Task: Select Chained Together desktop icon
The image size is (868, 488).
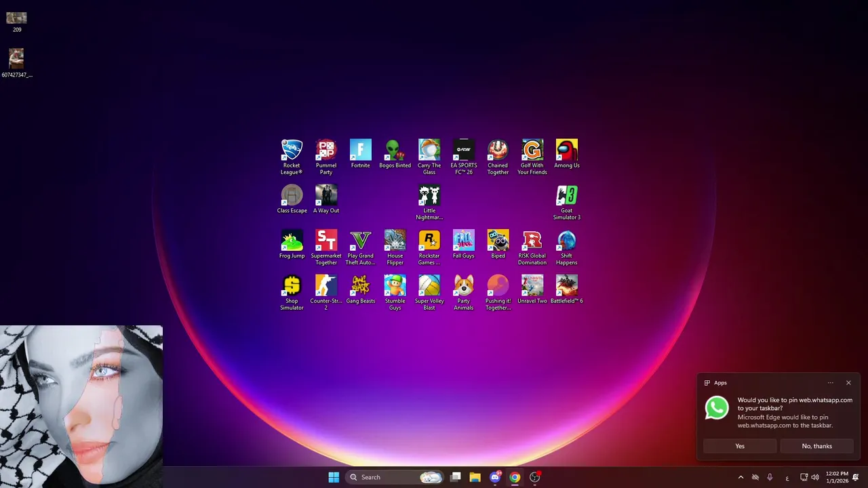Action: point(498,157)
